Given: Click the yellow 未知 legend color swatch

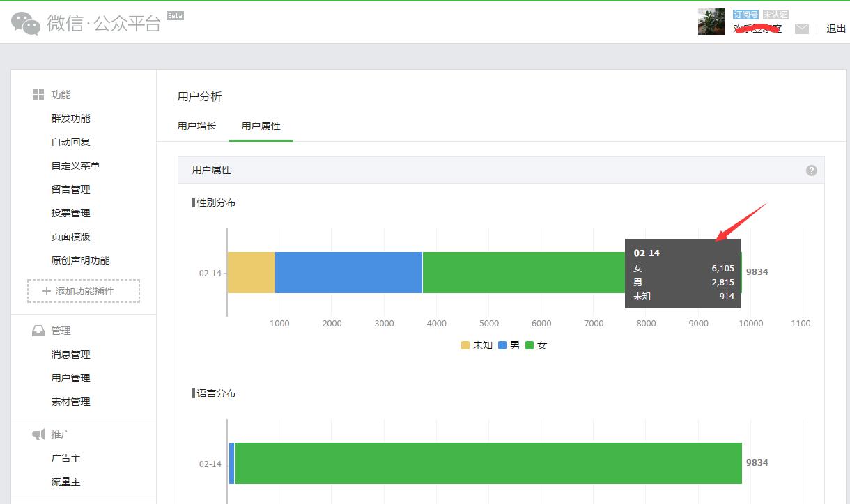Looking at the screenshot, I should tap(464, 345).
